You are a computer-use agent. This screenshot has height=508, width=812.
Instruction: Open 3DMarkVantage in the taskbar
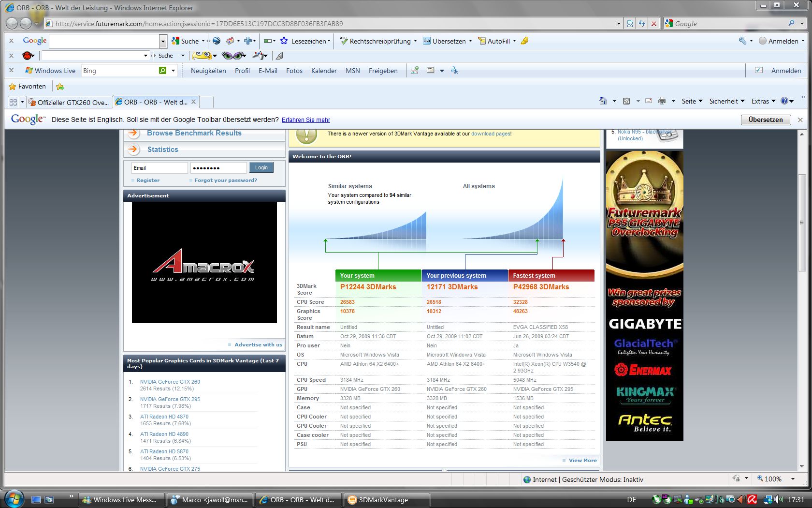[388, 500]
